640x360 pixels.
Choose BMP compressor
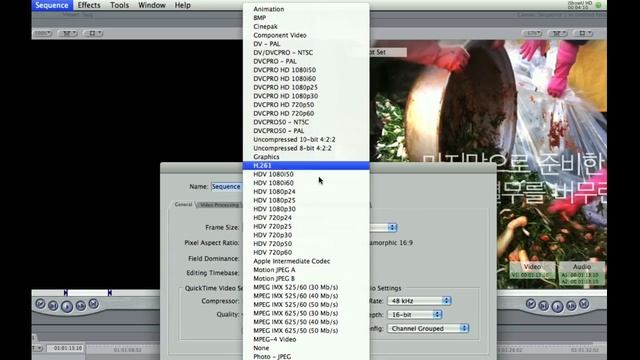click(x=306, y=18)
